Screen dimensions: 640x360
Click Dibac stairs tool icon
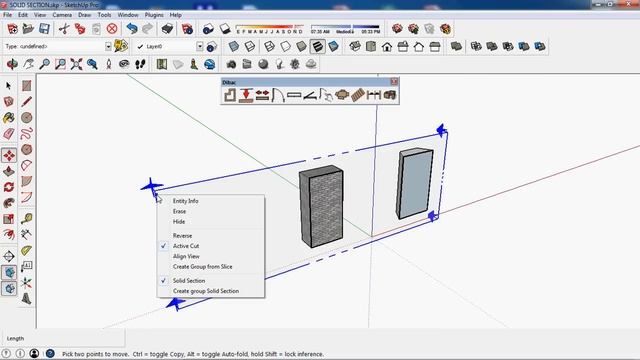point(358,95)
